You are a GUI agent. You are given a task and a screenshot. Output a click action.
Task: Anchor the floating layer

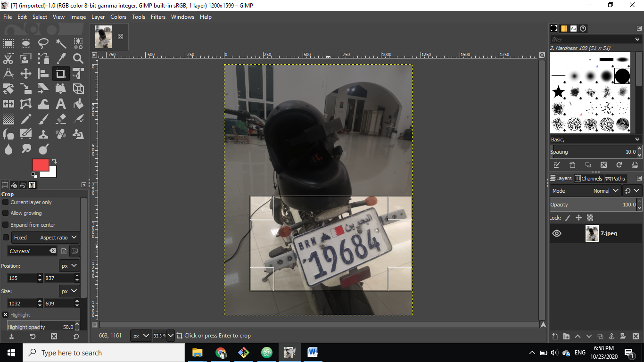pyautogui.click(x=611, y=337)
